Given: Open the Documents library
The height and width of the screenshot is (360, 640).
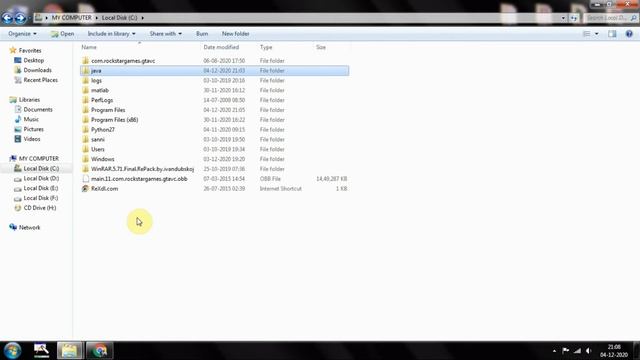Looking at the screenshot, I should tap(38, 109).
